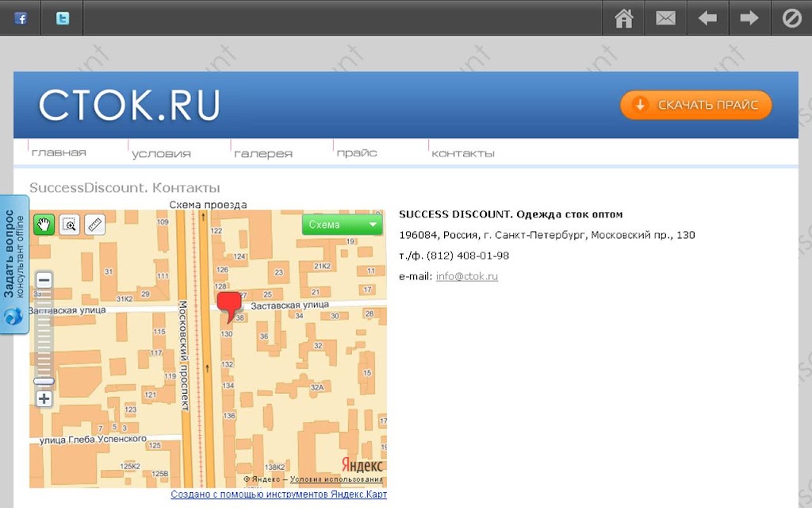The width and height of the screenshot is (812, 508).
Task: Open the прайс menu item
Action: point(357,153)
